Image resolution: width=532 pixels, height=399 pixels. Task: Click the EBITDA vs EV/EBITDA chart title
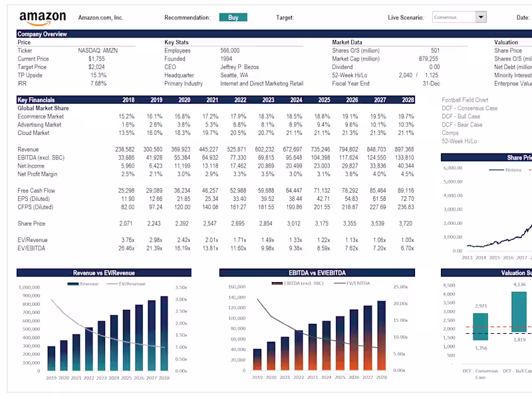[317, 273]
